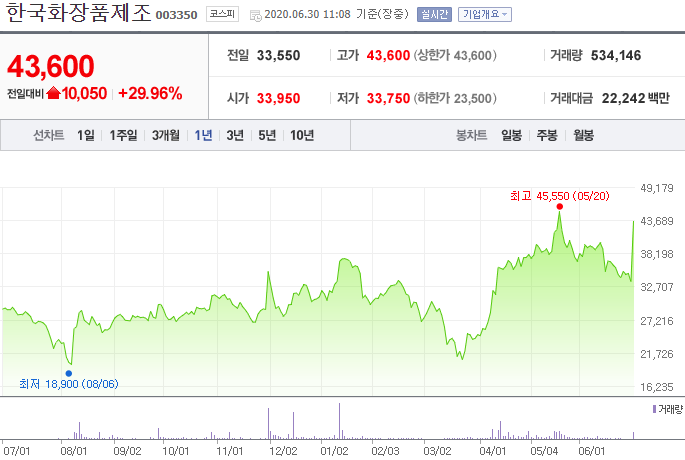Screen dimensions: 685x460
Task: Select the 1일 line chart tab
Action: [x=86, y=135]
